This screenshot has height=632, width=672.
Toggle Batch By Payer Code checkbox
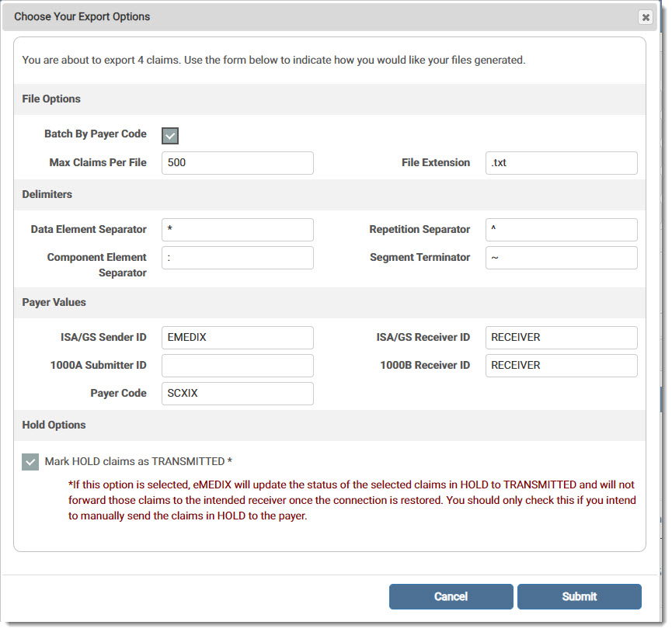pos(170,136)
